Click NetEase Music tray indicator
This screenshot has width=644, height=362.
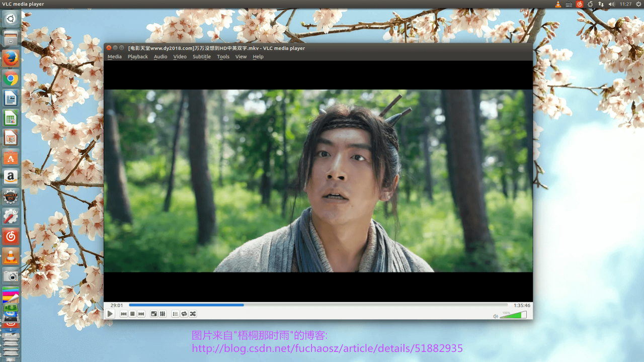tap(580, 4)
